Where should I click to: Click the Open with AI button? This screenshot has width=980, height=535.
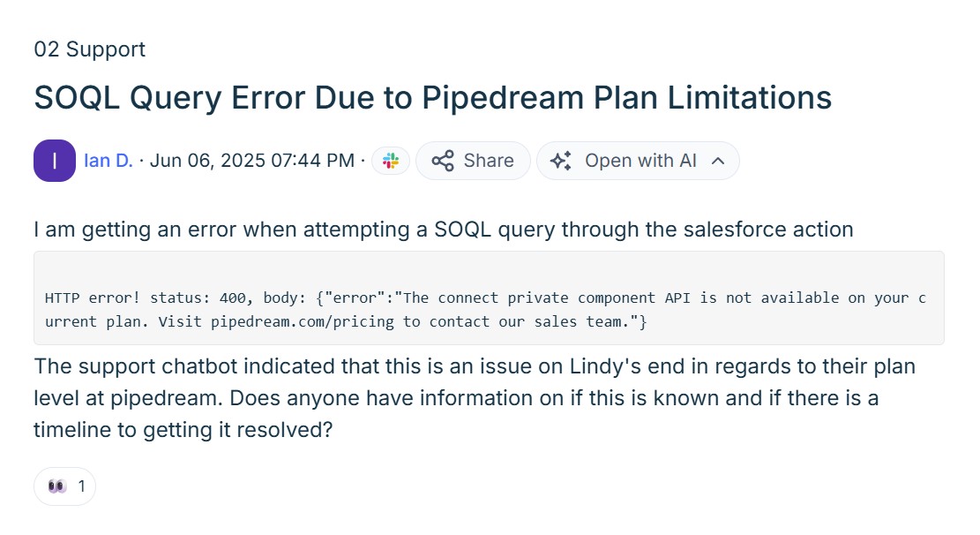(x=638, y=160)
